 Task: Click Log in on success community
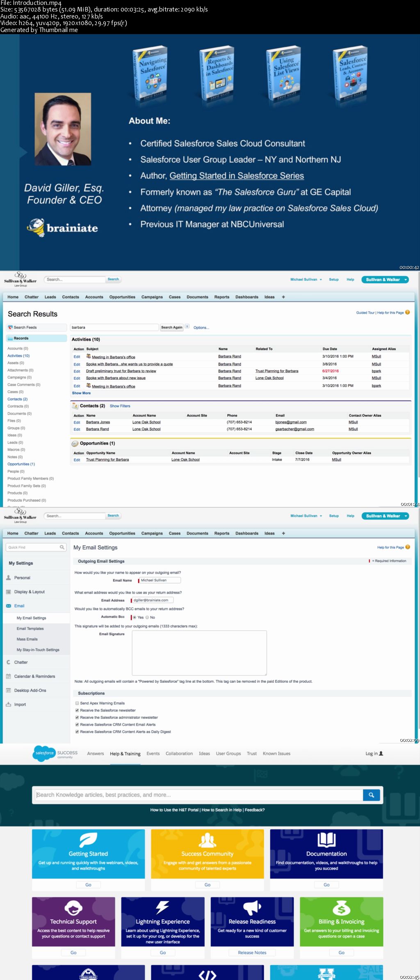(x=374, y=753)
